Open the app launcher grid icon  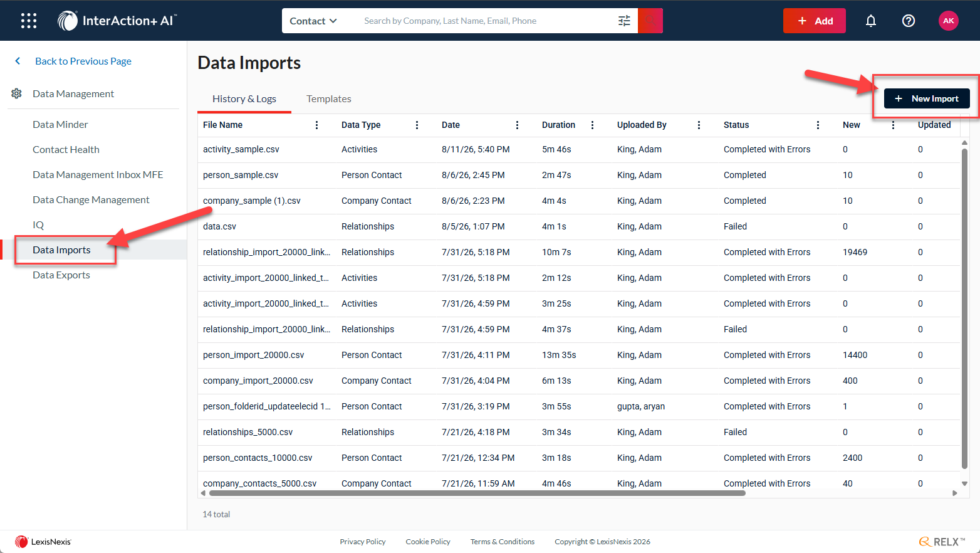tap(29, 21)
